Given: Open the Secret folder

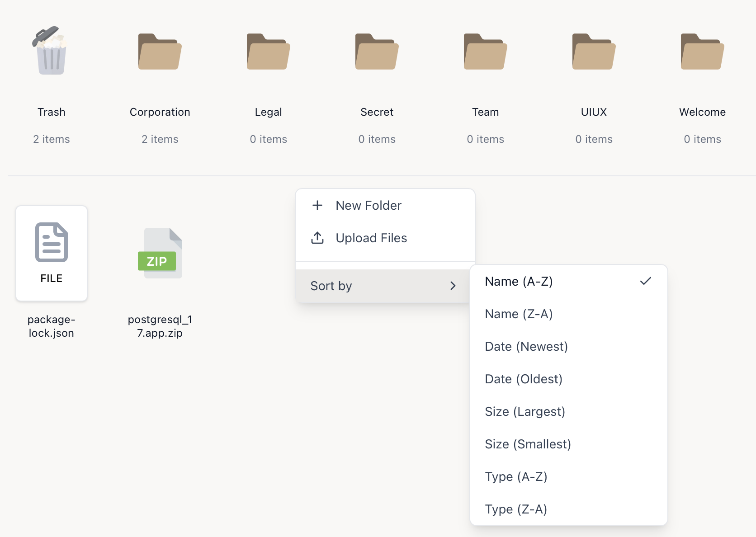Looking at the screenshot, I should (377, 52).
